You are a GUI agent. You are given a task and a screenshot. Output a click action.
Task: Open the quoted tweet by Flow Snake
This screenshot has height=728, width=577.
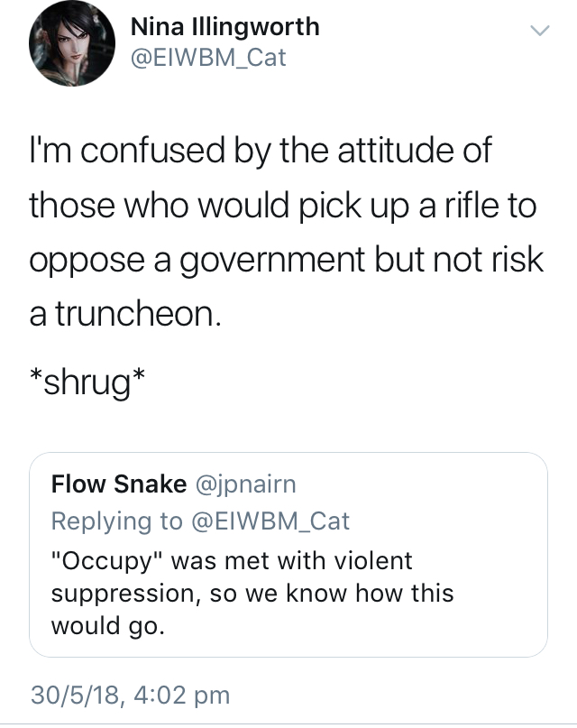tap(288, 555)
